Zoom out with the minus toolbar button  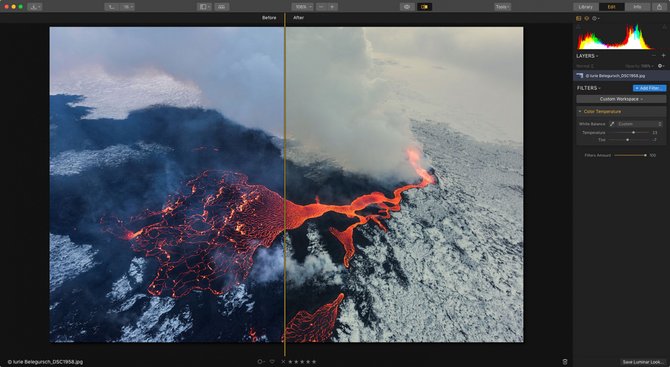[x=322, y=7]
